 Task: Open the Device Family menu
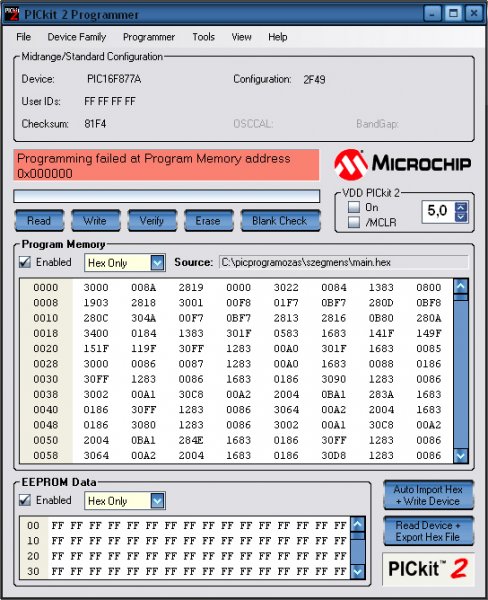pyautogui.click(x=77, y=37)
